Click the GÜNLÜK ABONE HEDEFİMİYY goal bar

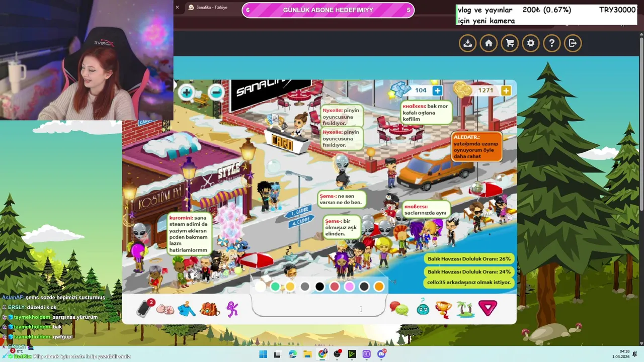click(x=328, y=10)
